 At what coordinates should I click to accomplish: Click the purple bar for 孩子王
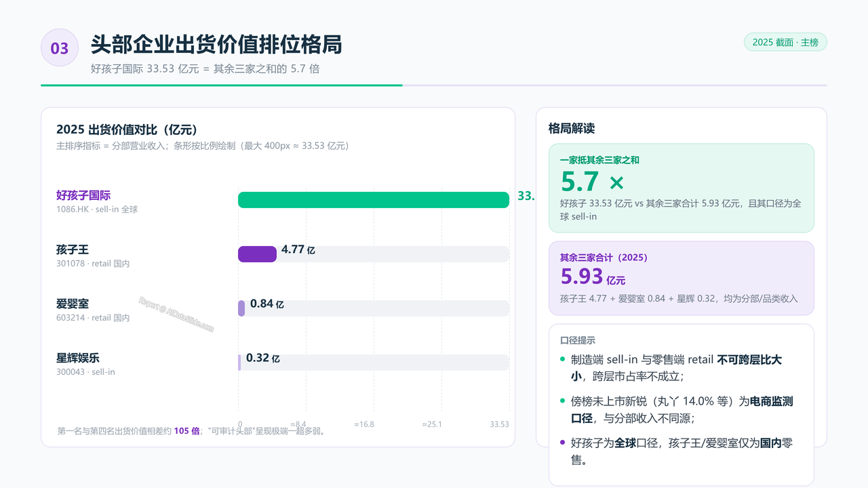pyautogui.click(x=257, y=254)
